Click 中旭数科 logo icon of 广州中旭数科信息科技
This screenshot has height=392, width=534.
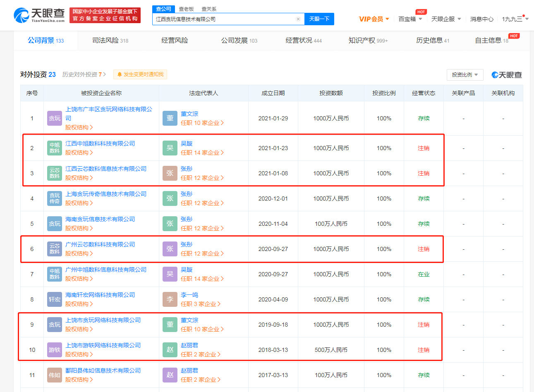55,274
